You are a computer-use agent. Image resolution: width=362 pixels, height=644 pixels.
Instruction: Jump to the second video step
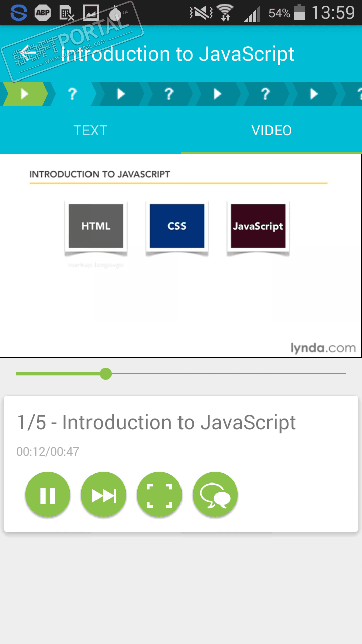[x=121, y=94]
